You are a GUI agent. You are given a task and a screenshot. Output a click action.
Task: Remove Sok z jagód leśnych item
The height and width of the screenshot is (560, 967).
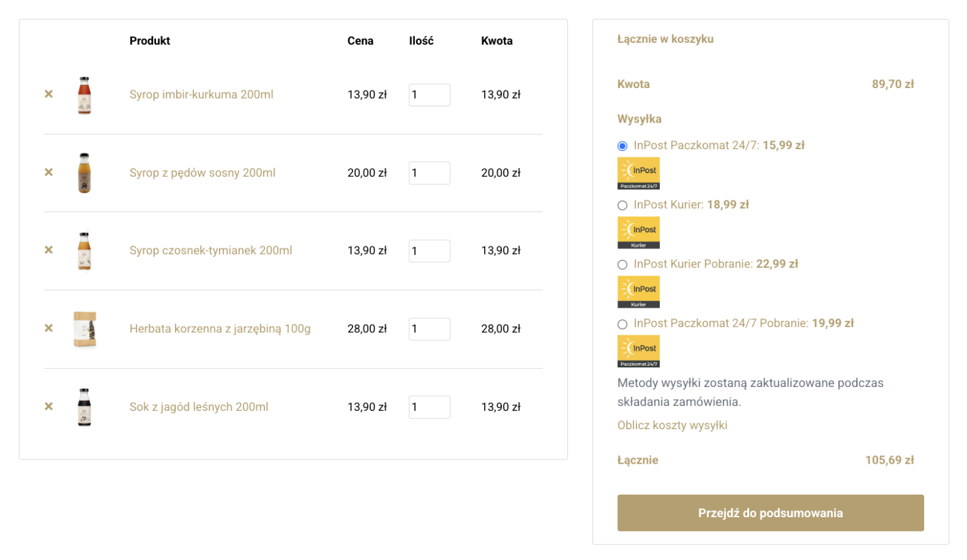(x=48, y=406)
